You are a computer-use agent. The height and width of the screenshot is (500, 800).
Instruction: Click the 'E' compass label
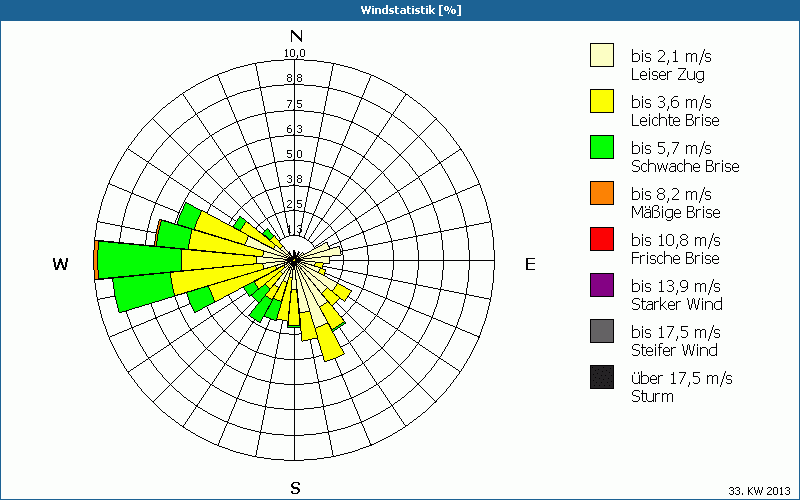point(530,264)
